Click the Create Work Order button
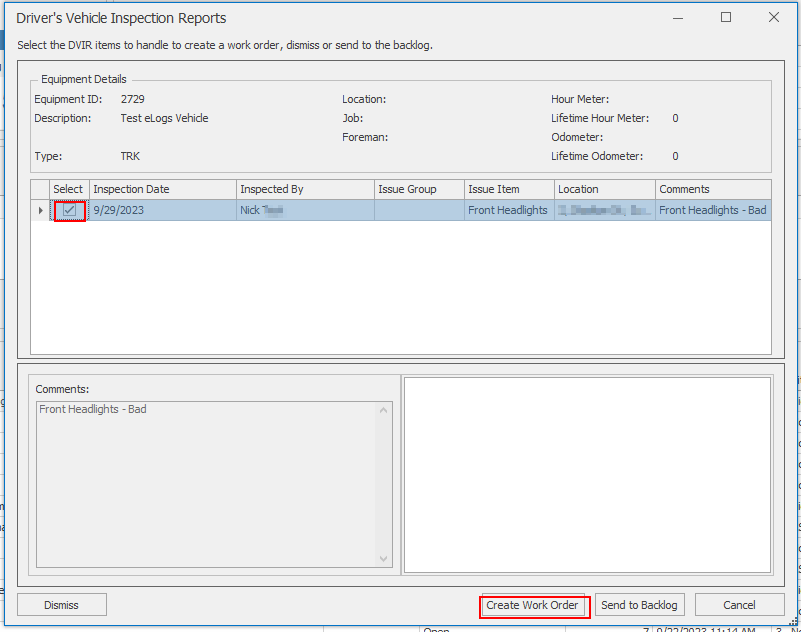801x632 pixels. pyautogui.click(x=534, y=605)
